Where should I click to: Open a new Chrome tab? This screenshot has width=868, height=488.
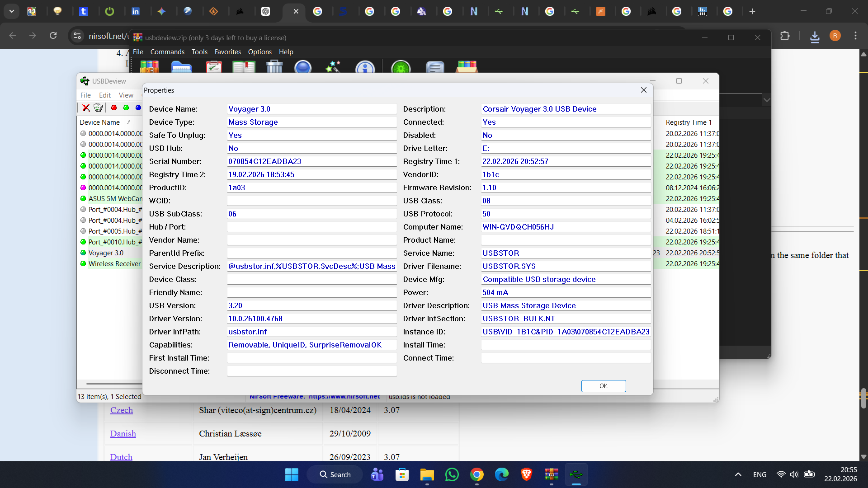(x=752, y=11)
